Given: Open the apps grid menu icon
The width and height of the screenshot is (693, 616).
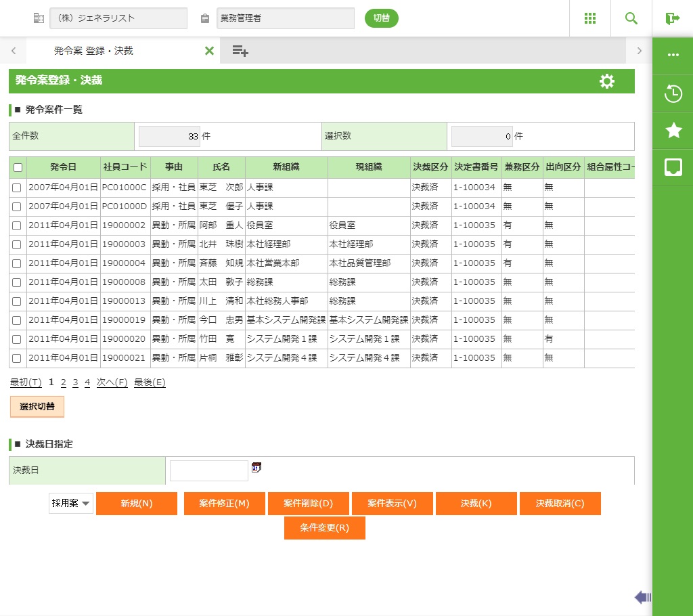Looking at the screenshot, I should [x=589, y=18].
